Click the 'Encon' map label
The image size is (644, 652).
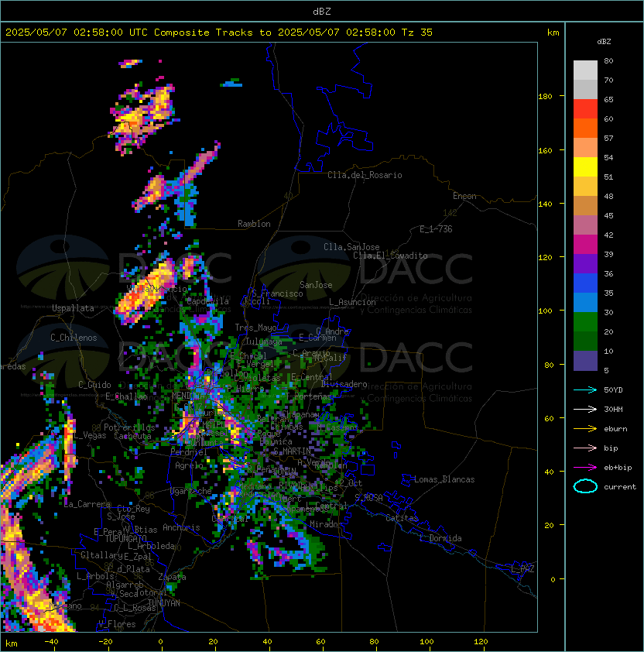(464, 196)
